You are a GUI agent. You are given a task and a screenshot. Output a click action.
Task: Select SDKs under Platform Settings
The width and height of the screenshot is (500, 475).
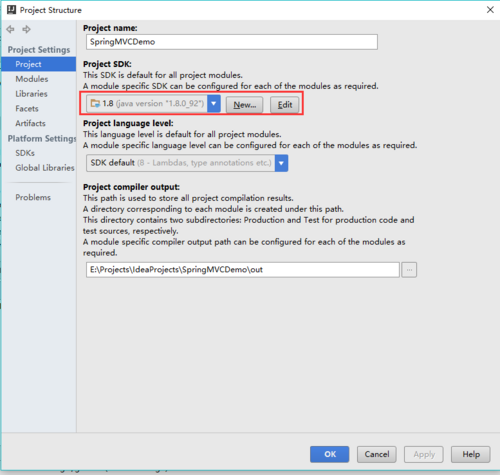click(x=25, y=153)
